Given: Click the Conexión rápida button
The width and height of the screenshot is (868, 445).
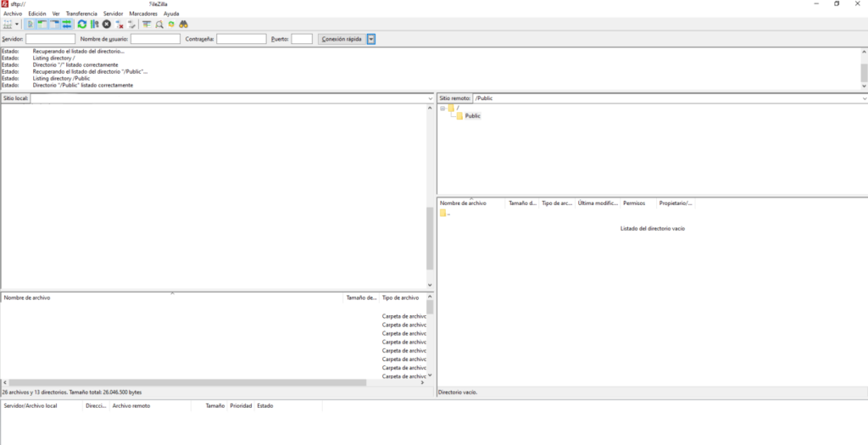Looking at the screenshot, I should (342, 39).
